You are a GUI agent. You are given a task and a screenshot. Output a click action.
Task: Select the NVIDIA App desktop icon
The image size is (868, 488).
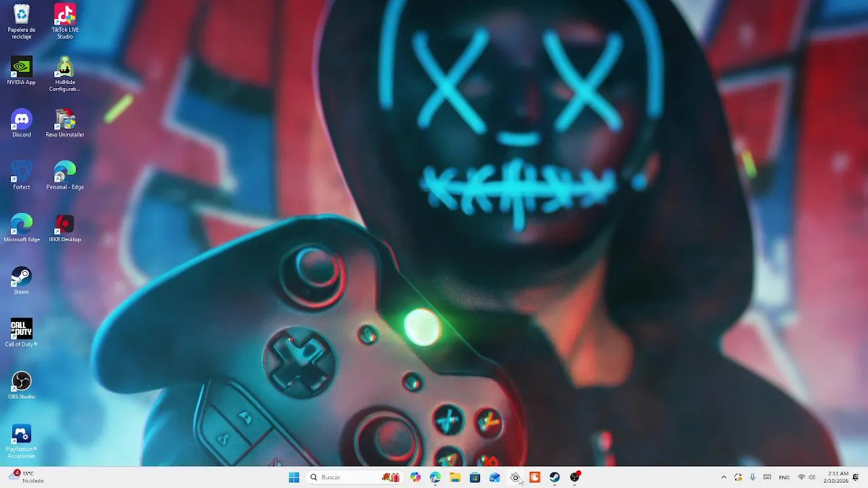pyautogui.click(x=22, y=70)
